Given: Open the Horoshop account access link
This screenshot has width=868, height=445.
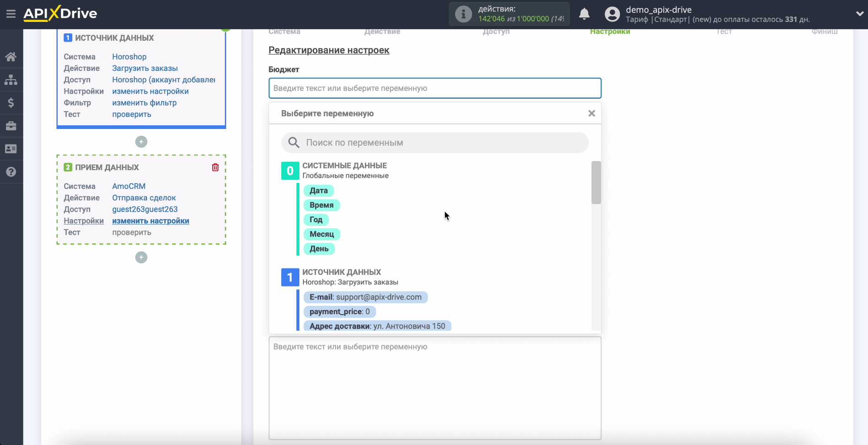Looking at the screenshot, I should pos(163,80).
